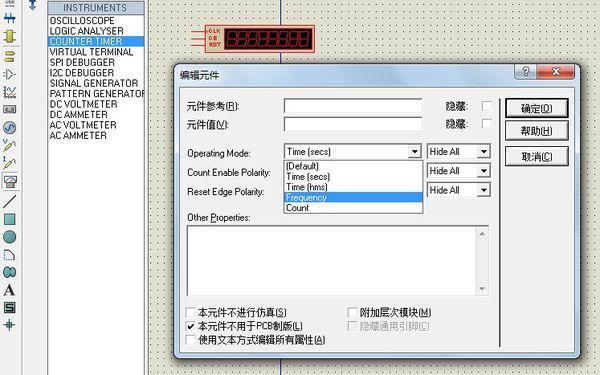Toggle 隐藏 checkbox for 元件参考
Image resolution: width=600 pixels, height=375 pixels.
point(486,106)
